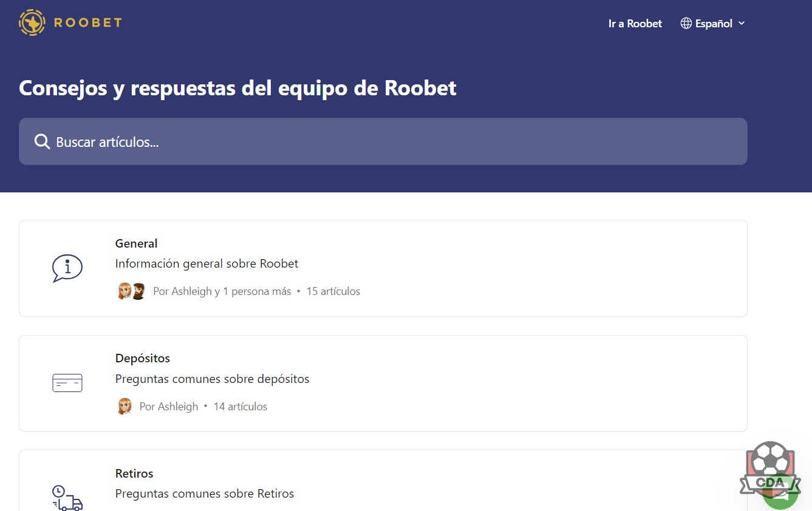Click 'Preguntas comunes sobre depósitos' text
Image resolution: width=812 pixels, height=511 pixels.
click(x=213, y=379)
